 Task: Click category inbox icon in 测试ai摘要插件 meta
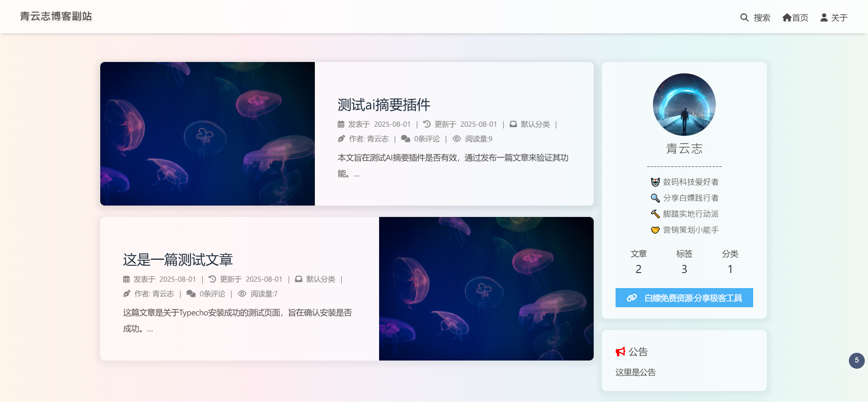click(x=513, y=124)
